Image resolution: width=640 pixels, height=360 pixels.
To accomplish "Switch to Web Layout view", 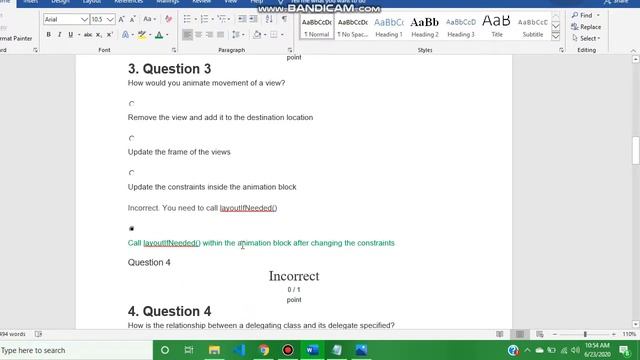I will [540, 334].
